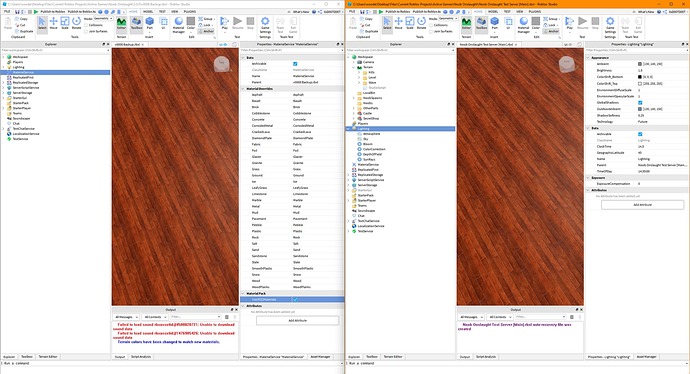Open Mode Geometric dropdown in left window
690x374 pixels.
103,19
